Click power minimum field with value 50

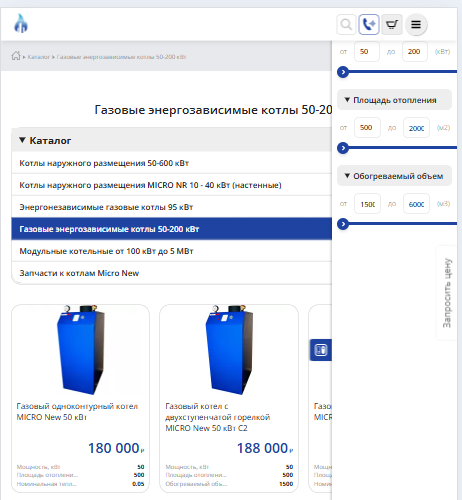[367, 52]
